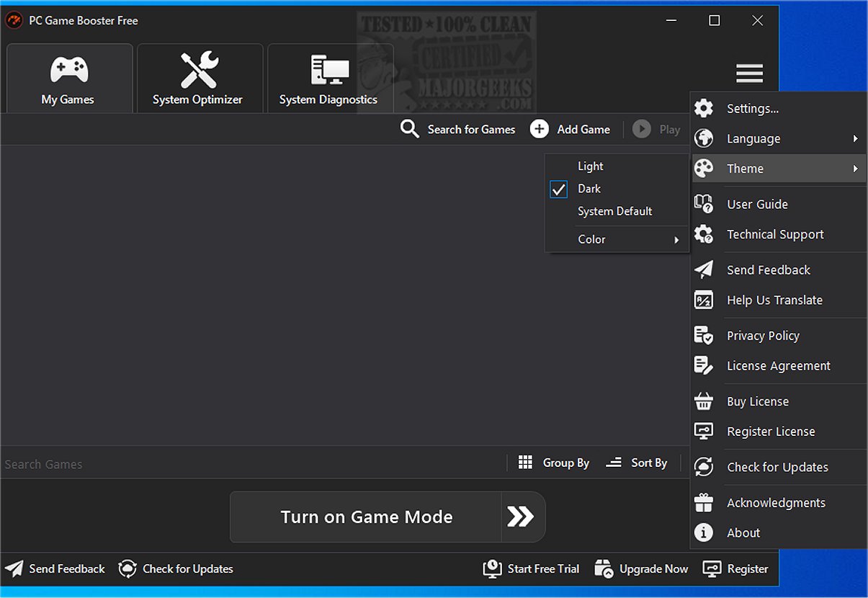Expand the Language submenu arrow
The image size is (868, 598).
pos(855,138)
